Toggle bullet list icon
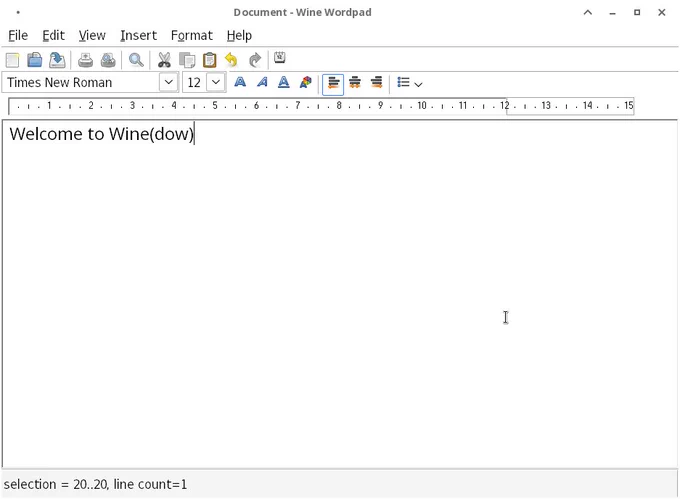This screenshot has width=680, height=499. click(x=403, y=82)
